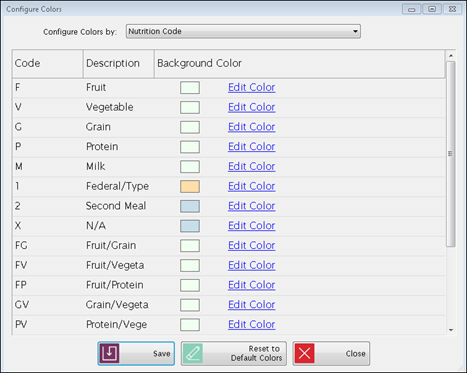Viewport: 467px width, 373px height.
Task: Click the Second Meal blue color swatch
Action: [x=190, y=206]
